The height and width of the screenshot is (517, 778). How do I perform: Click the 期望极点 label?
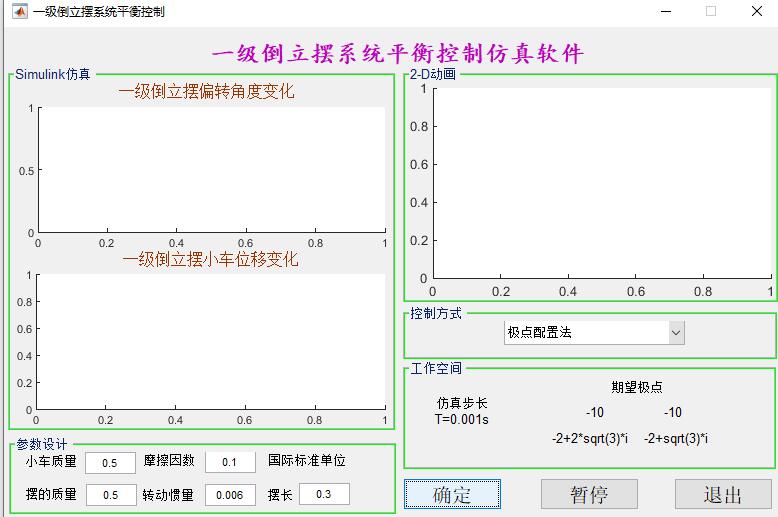coord(637,387)
